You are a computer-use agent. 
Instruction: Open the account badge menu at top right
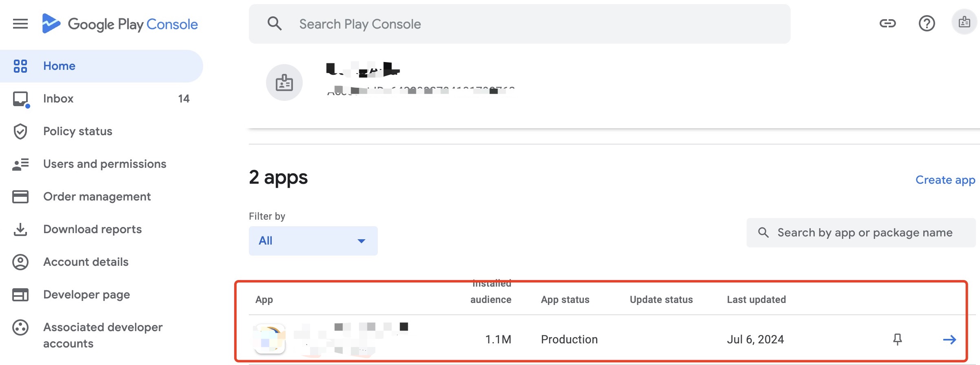coord(964,22)
